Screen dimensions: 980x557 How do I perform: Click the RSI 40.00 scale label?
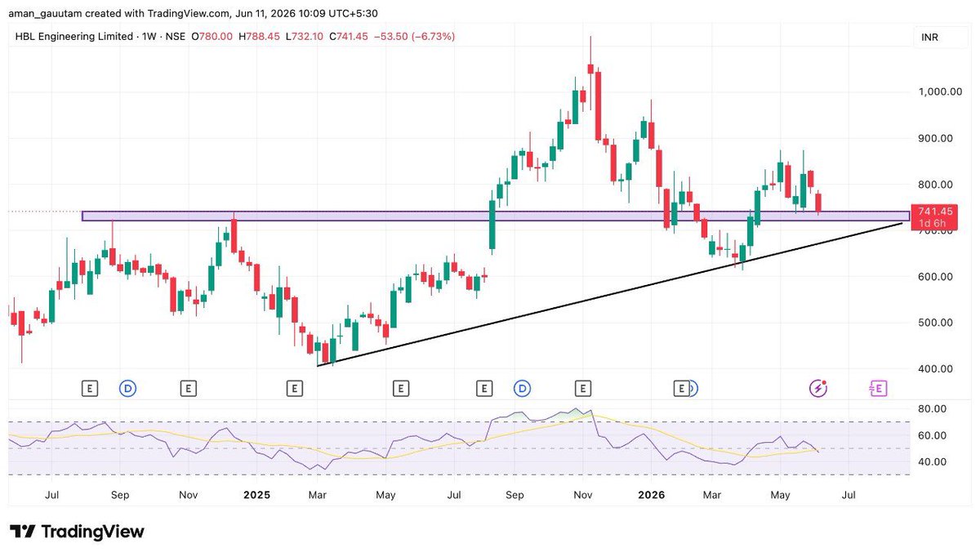point(933,461)
